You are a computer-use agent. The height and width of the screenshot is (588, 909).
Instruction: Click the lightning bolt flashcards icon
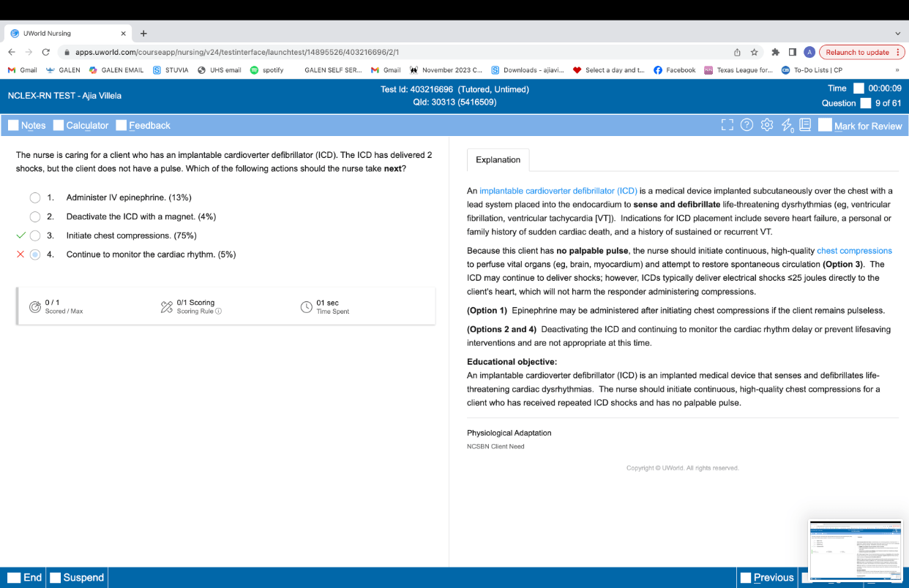point(787,126)
